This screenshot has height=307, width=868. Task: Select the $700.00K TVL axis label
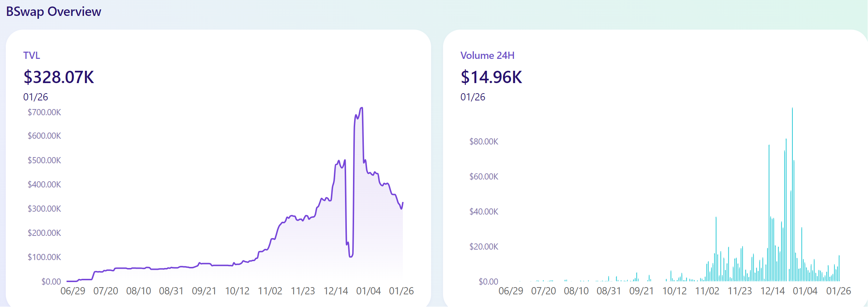tap(44, 112)
